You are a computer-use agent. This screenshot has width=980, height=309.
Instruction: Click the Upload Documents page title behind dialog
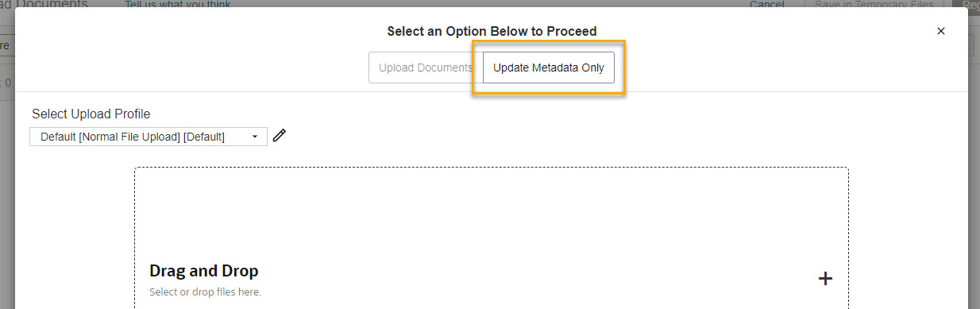pyautogui.click(x=44, y=4)
